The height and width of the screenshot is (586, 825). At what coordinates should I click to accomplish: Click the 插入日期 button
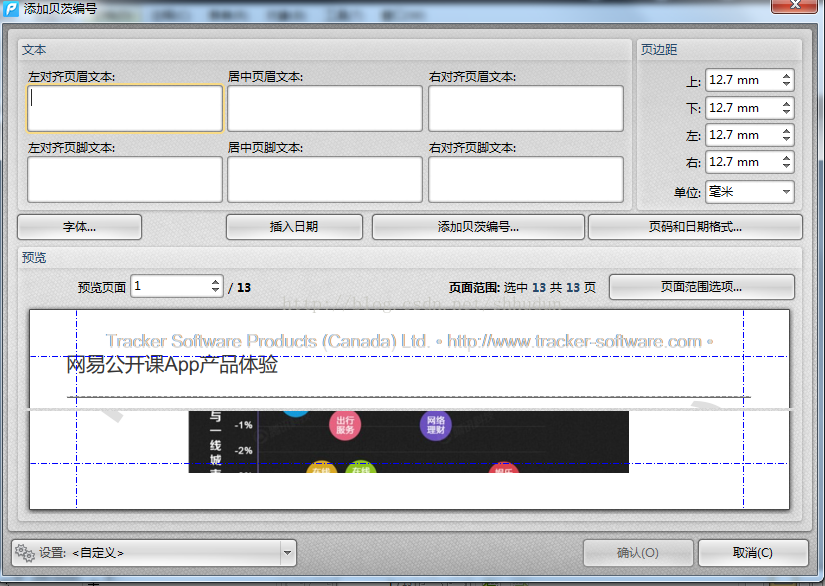pos(294,227)
